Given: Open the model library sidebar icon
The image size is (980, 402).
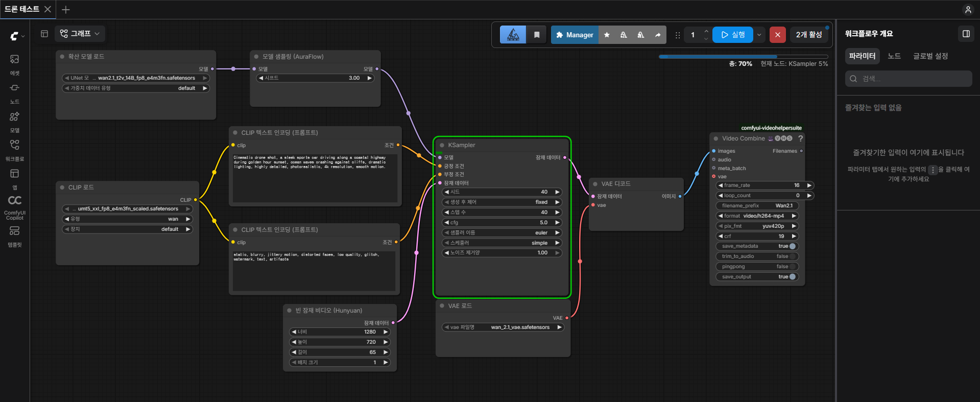Looking at the screenshot, I should (14, 122).
